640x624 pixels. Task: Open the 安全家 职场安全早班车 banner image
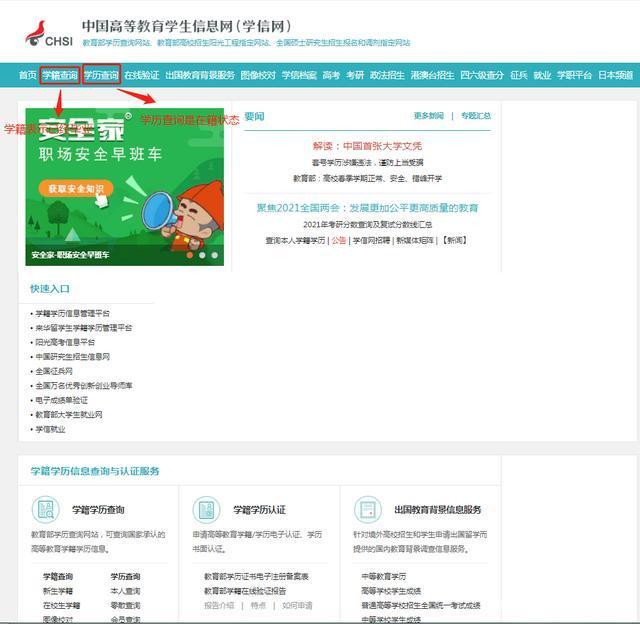click(124, 187)
